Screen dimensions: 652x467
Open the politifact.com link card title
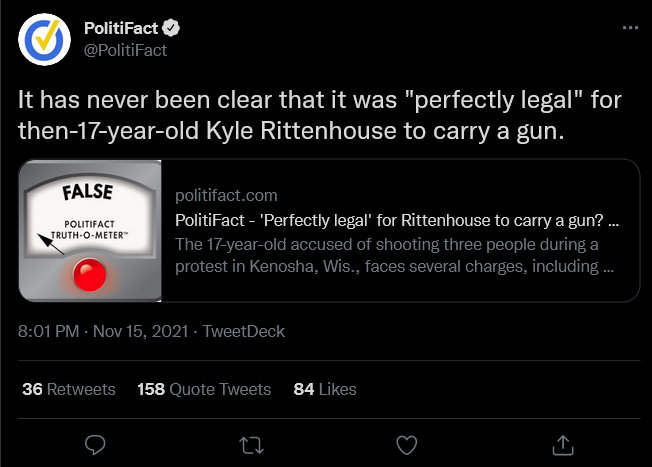[396, 220]
